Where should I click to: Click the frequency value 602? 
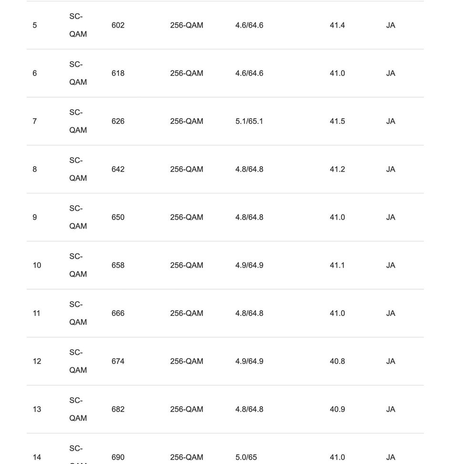pyautogui.click(x=118, y=25)
